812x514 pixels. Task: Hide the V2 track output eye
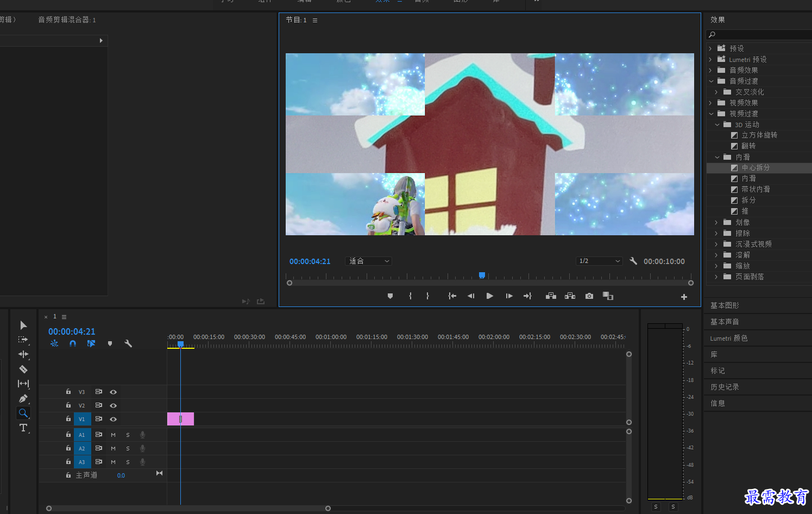pyautogui.click(x=113, y=405)
